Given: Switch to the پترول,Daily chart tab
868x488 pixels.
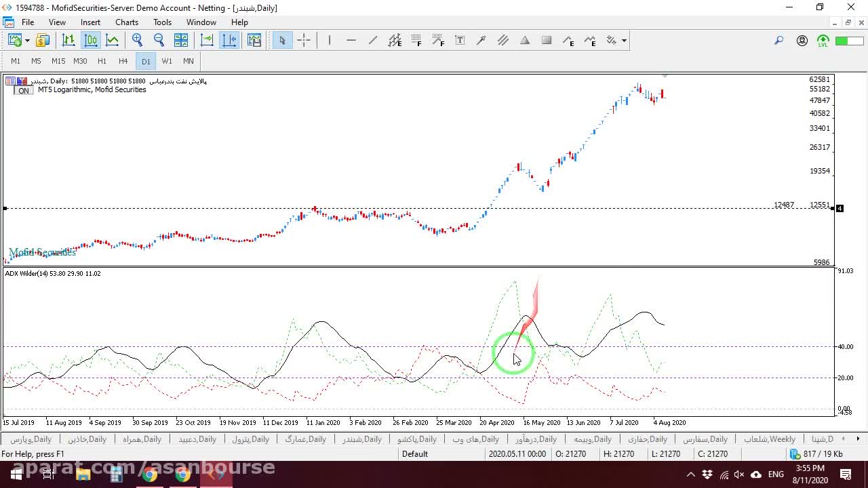Looking at the screenshot, I should [x=250, y=439].
